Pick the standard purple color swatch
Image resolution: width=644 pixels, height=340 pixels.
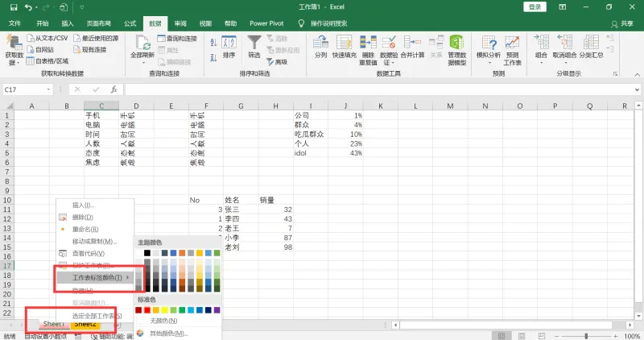(x=217, y=310)
